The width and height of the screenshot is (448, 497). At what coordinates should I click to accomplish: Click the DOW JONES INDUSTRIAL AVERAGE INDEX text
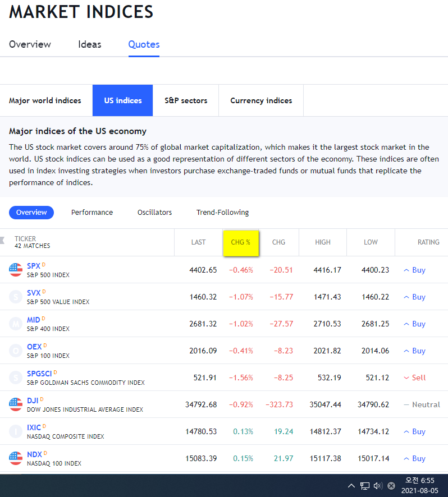point(85,409)
